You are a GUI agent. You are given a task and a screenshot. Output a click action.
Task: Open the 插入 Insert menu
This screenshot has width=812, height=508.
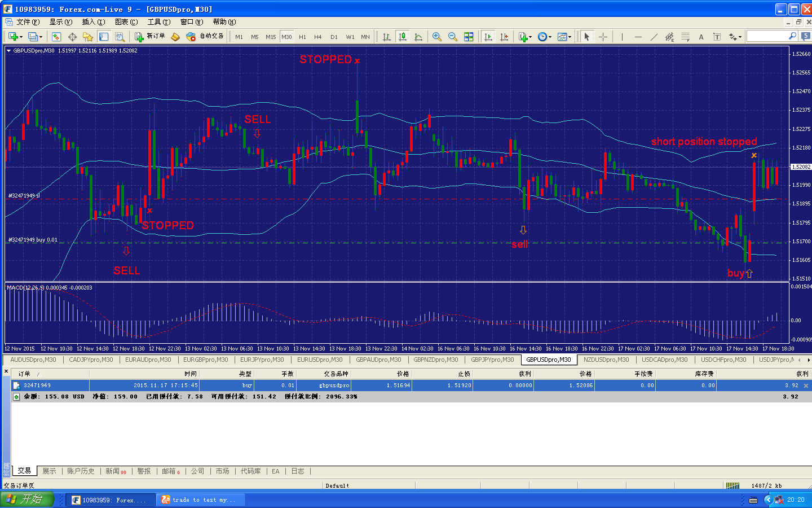[x=94, y=22]
